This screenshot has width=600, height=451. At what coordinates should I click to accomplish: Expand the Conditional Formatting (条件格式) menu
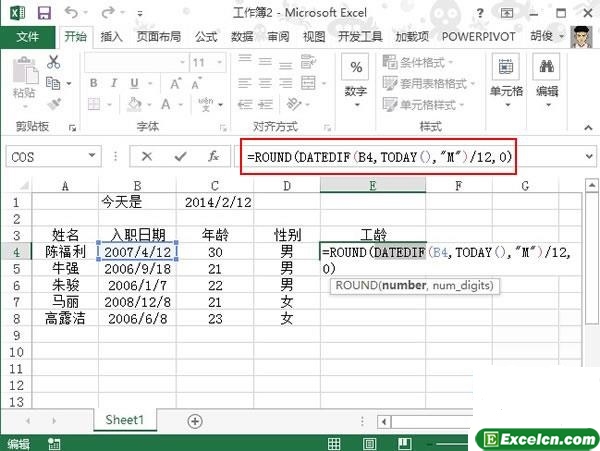(427, 62)
